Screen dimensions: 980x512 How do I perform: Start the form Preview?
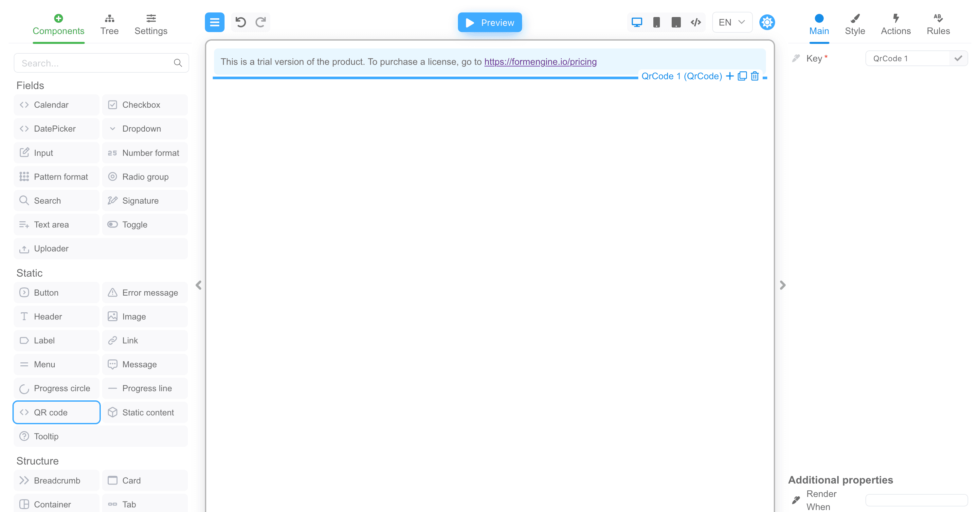(490, 23)
